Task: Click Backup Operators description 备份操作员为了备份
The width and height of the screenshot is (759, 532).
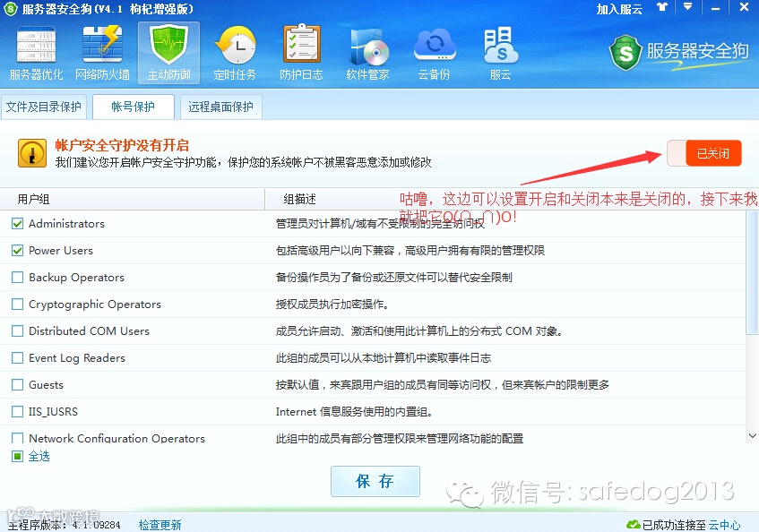Action: coord(394,277)
